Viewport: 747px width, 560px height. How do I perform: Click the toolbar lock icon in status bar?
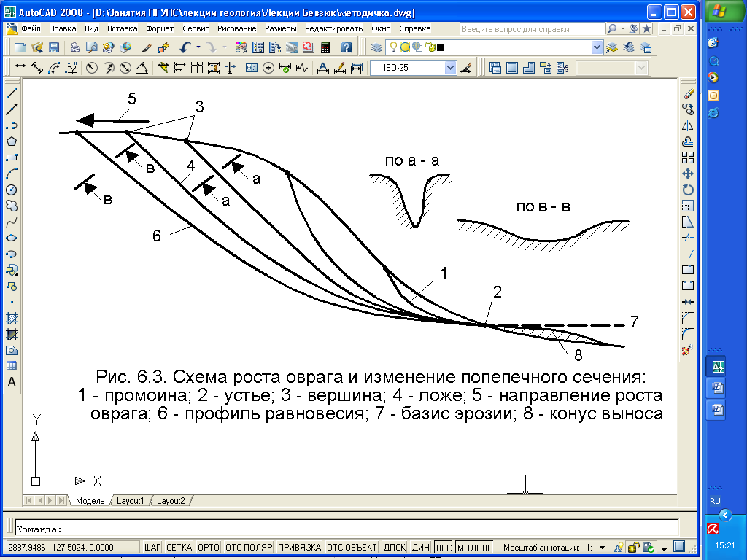click(x=634, y=547)
